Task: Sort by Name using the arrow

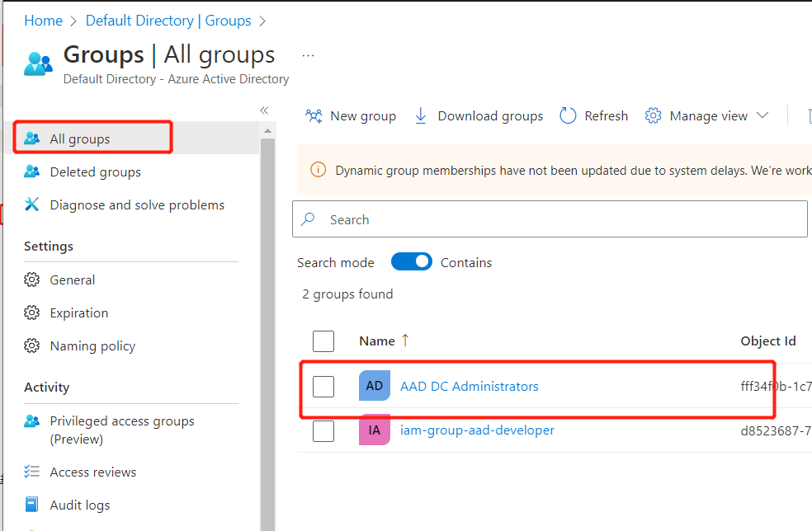Action: (x=405, y=340)
